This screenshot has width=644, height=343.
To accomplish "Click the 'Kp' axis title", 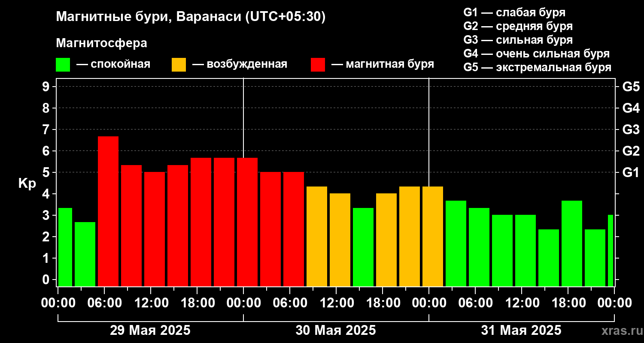I will coord(27,184).
